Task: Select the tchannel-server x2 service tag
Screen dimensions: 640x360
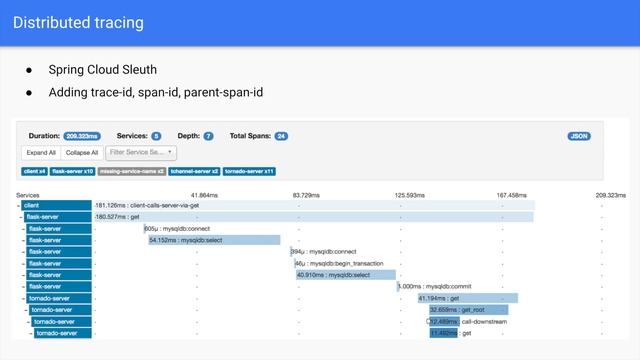Action: point(194,171)
